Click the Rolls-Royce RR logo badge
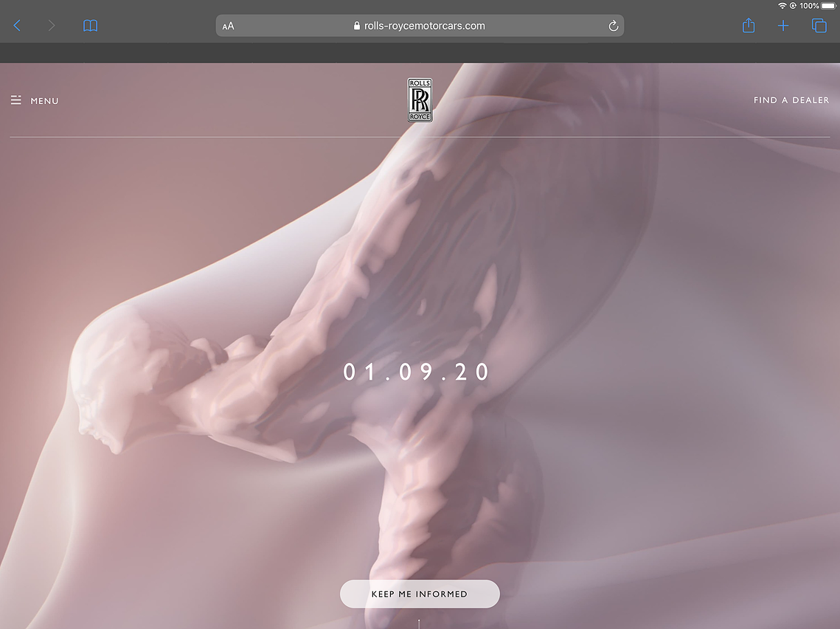 [x=420, y=100]
